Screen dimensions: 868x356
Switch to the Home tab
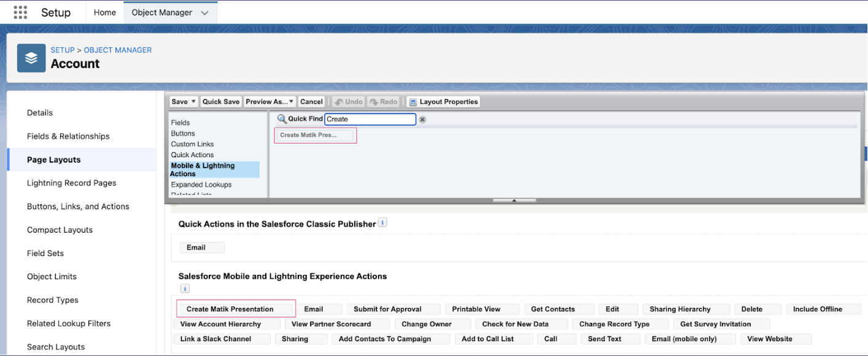coord(105,12)
